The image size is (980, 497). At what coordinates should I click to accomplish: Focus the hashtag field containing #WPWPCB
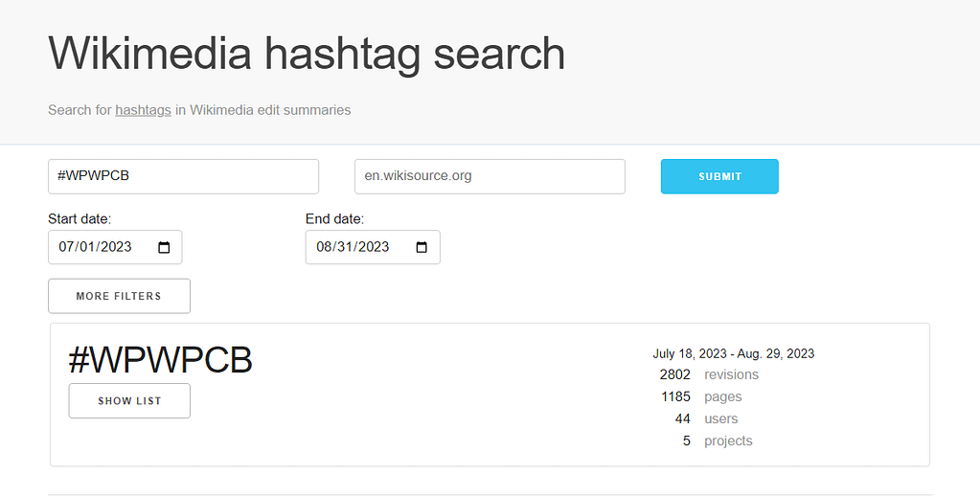point(183,176)
